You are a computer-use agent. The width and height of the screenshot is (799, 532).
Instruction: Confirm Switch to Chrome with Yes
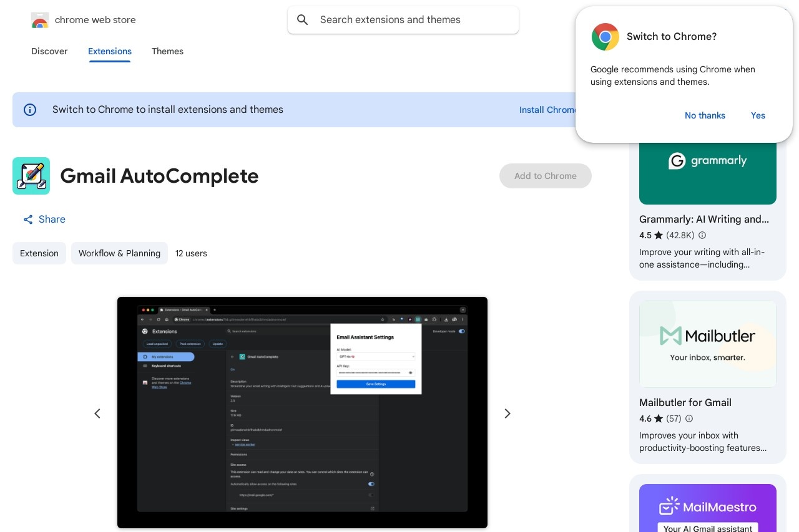pyautogui.click(x=758, y=115)
